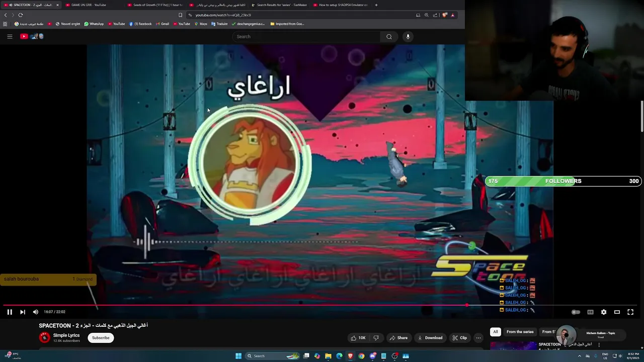Click the youtube.com address bar URL

pos(223,15)
